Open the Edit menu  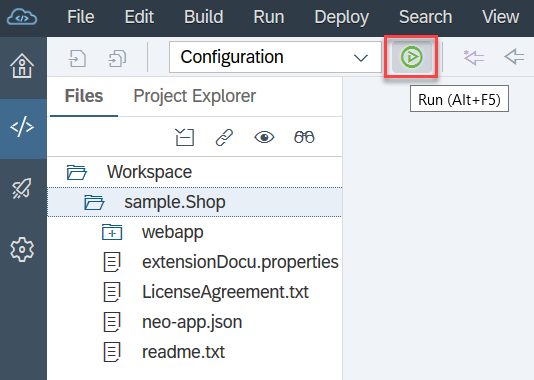(x=139, y=17)
